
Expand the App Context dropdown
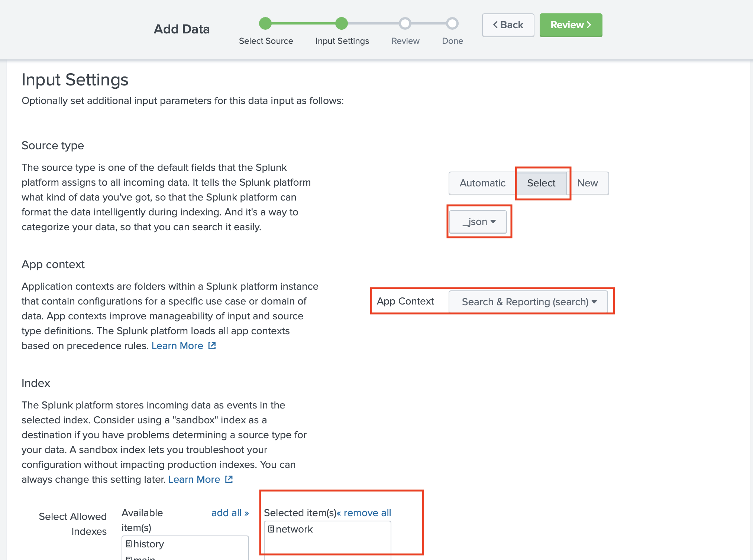click(528, 302)
